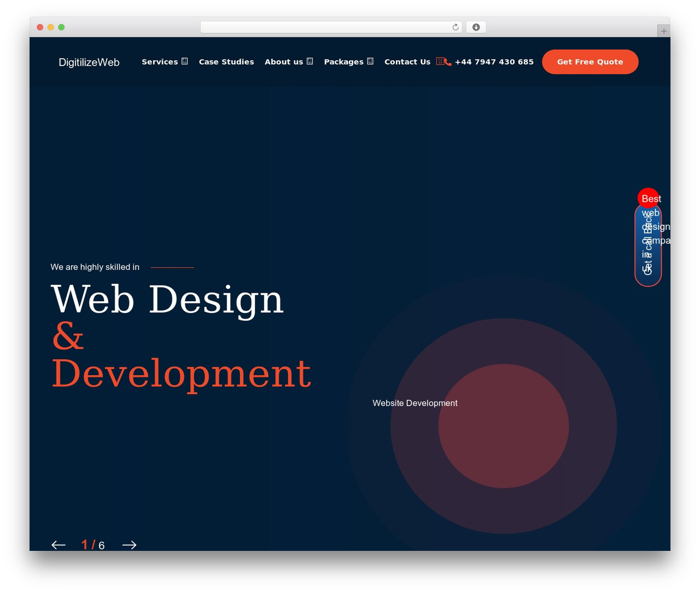
Task: Click the Website Development label
Action: [415, 403]
